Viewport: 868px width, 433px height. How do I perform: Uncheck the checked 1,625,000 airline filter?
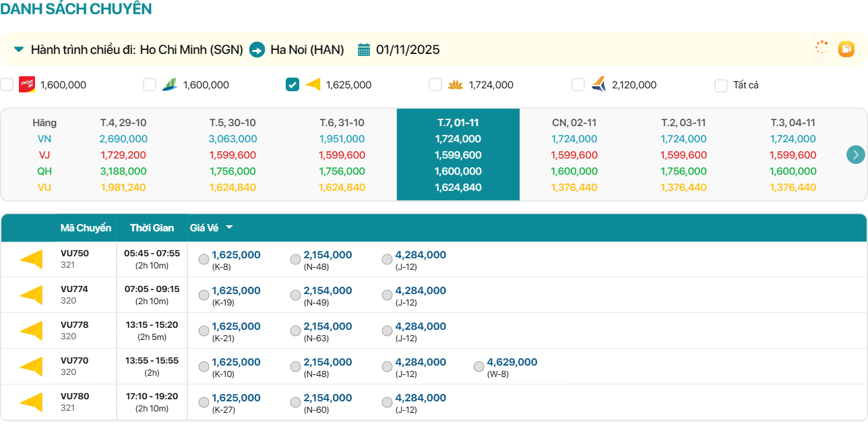coord(292,84)
